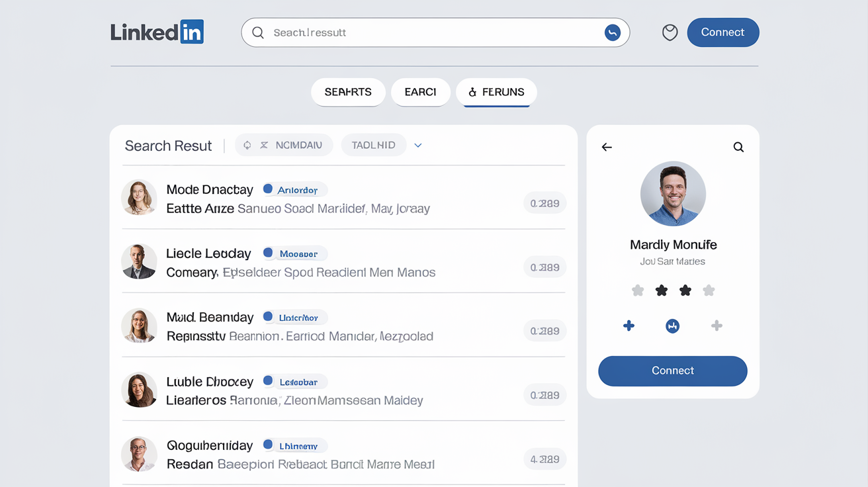Click the Connect button in the header

(723, 32)
